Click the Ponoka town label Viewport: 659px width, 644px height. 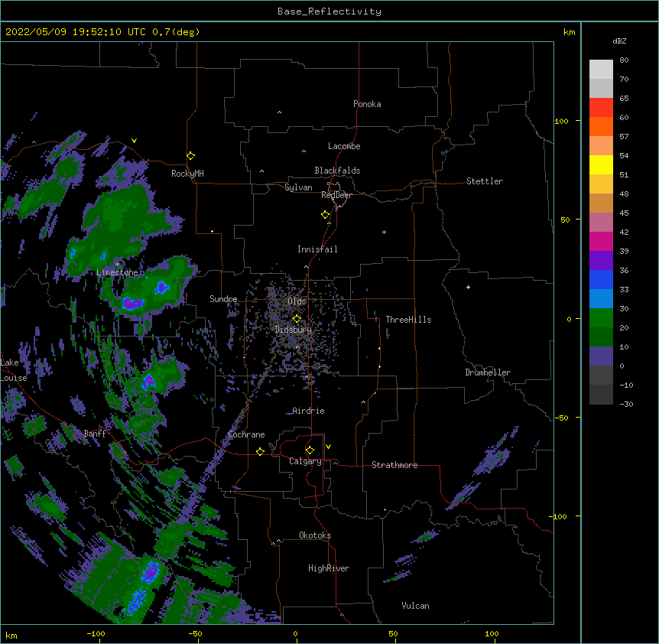click(367, 104)
